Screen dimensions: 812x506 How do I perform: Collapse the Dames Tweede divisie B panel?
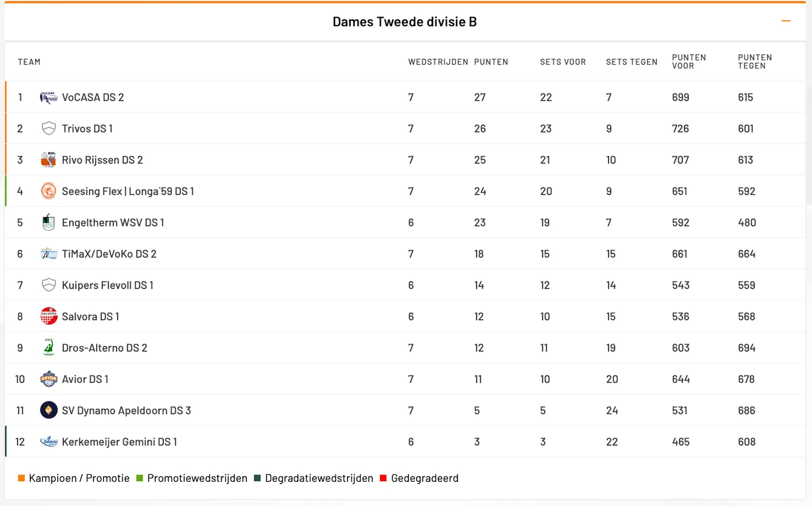(786, 22)
